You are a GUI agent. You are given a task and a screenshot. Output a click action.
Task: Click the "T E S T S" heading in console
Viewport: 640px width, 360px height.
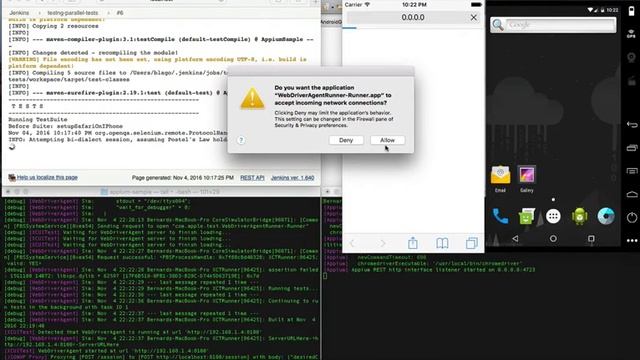[x=27, y=106]
